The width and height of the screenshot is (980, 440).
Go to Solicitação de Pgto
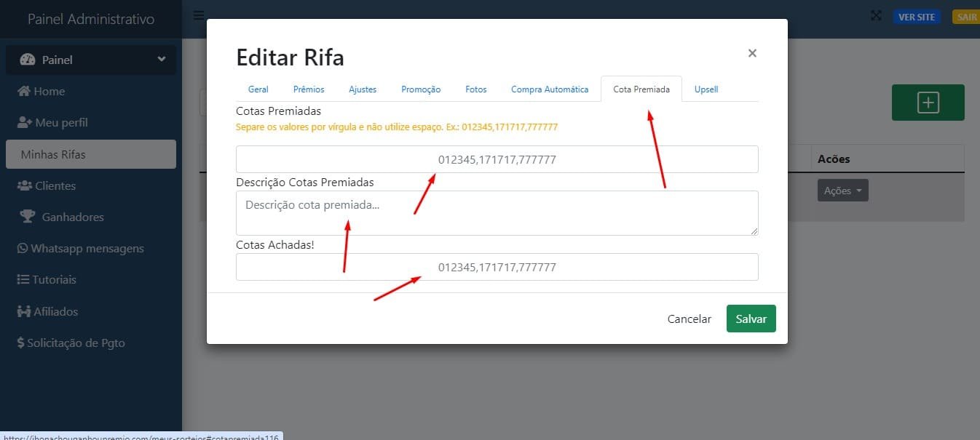point(76,343)
